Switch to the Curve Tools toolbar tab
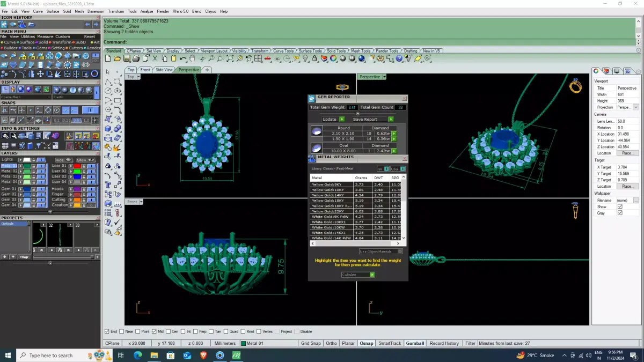This screenshot has height=362, width=644. (x=283, y=51)
